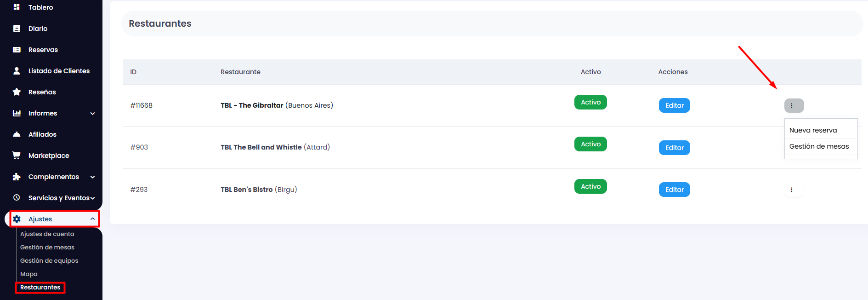Open three-dot actions menu for Ben's Bistro
This screenshot has width=868, height=300.
click(x=792, y=190)
